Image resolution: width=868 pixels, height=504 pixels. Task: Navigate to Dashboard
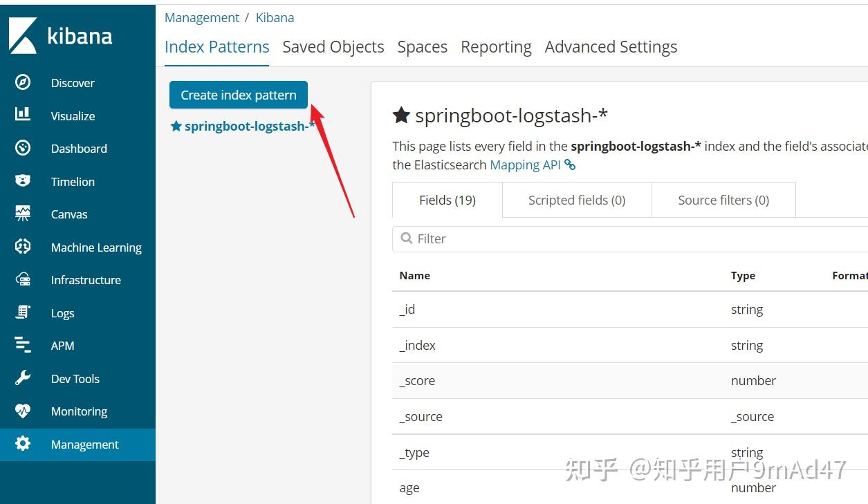pos(78,148)
